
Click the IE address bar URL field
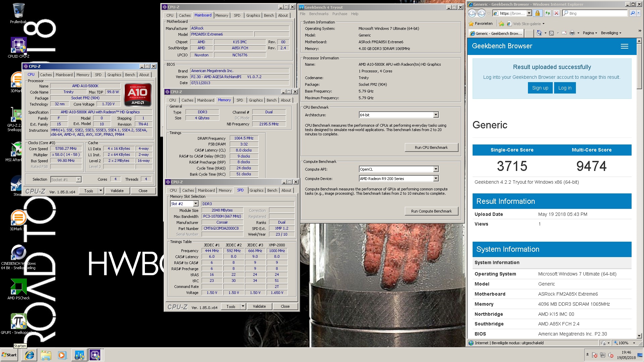click(x=513, y=13)
